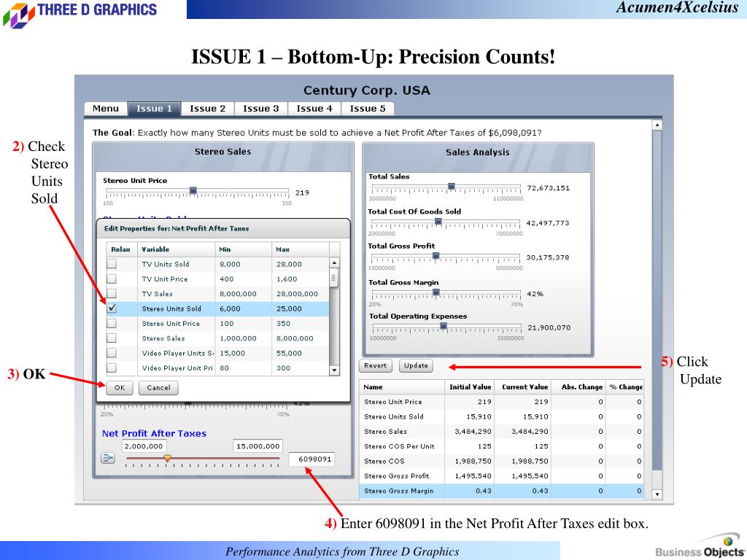Check the Video Player Units Sold relax checkbox
The image size is (747, 560).
[x=112, y=353]
